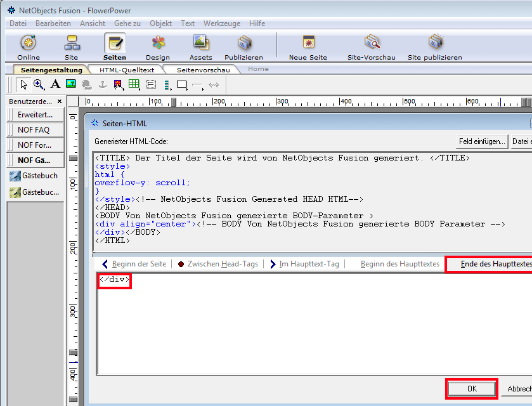The image size is (532, 406).
Task: Switch to Seitengestaltung tab
Action: (x=51, y=70)
